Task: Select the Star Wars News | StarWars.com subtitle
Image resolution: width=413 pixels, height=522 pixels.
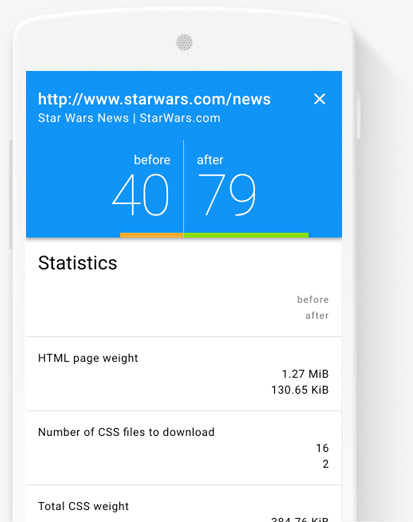Action: pos(129,118)
